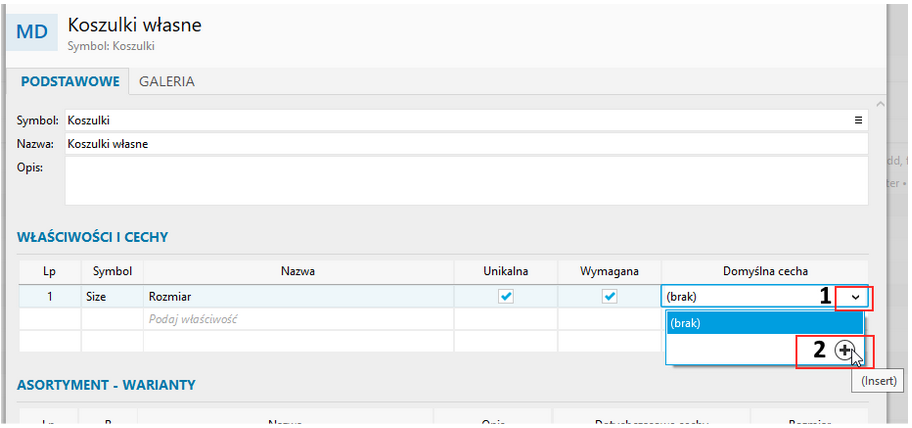Expand the Domyślna cecha dropdown arrow
The height and width of the screenshot is (428, 912).
click(855, 297)
